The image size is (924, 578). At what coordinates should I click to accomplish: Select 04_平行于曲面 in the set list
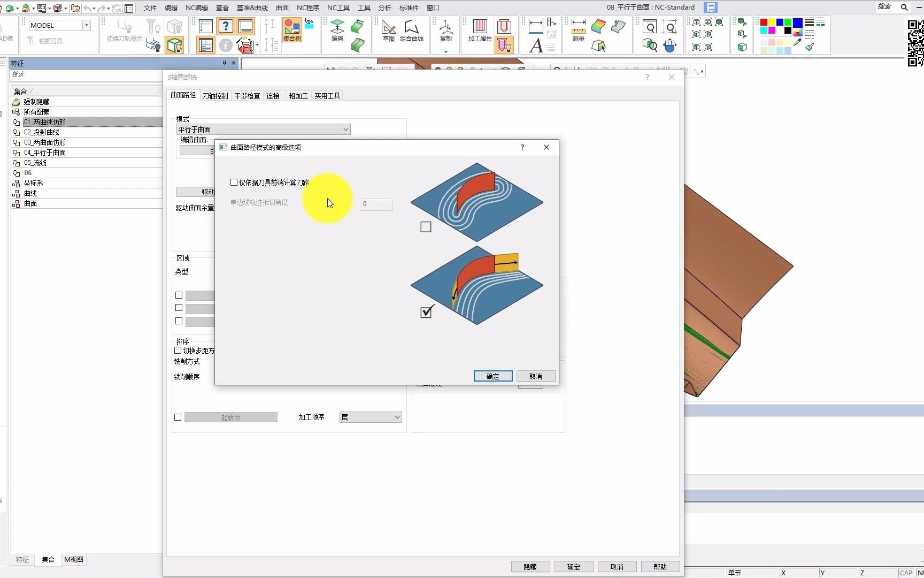[x=45, y=153]
